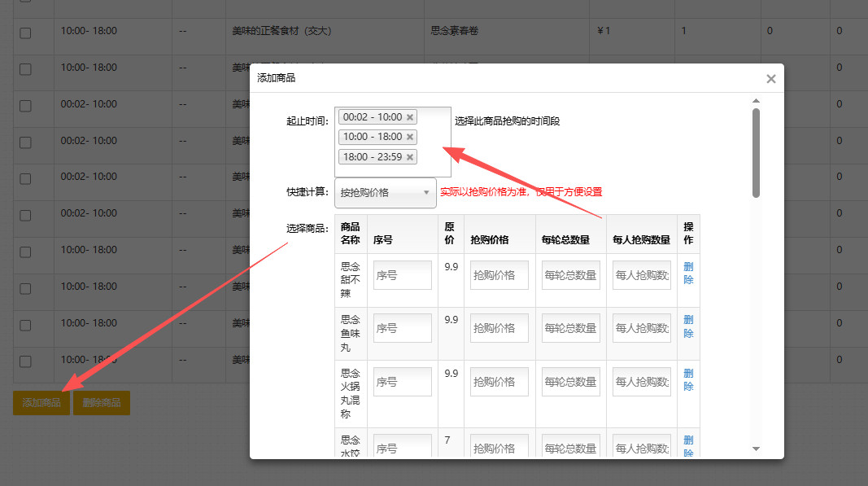
Task: Click the 添加商品 button below table
Action: pyautogui.click(x=41, y=403)
